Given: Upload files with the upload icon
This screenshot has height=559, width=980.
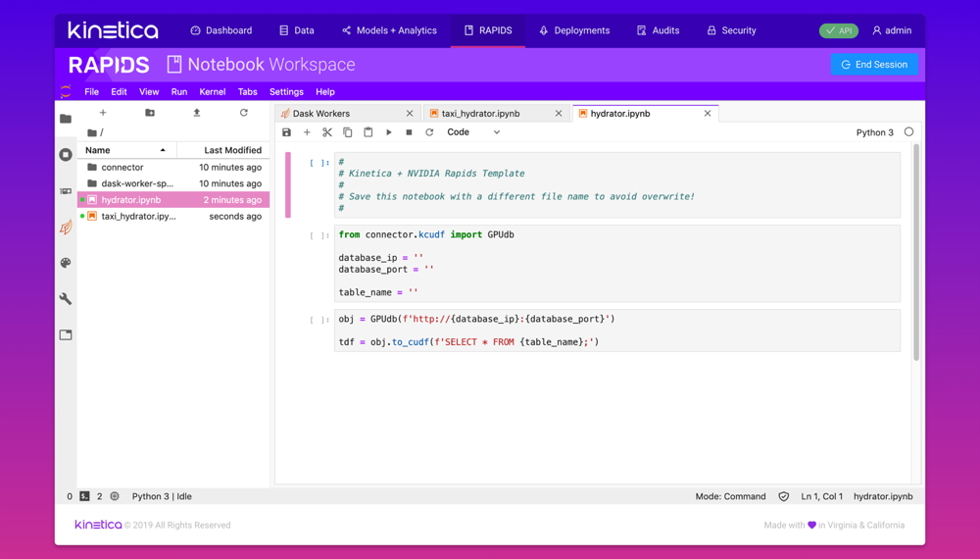Looking at the screenshot, I should click(196, 113).
